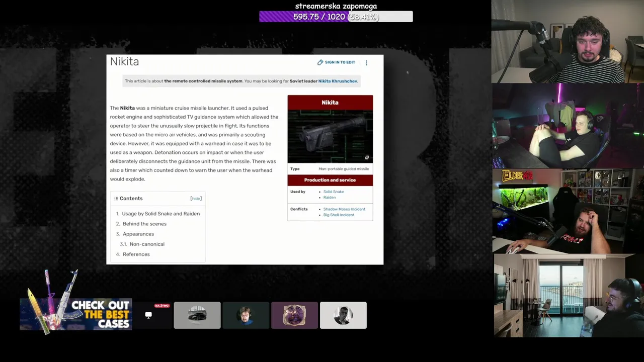Click the 'Used by' infobox label
The width and height of the screenshot is (644, 362).
click(x=297, y=192)
